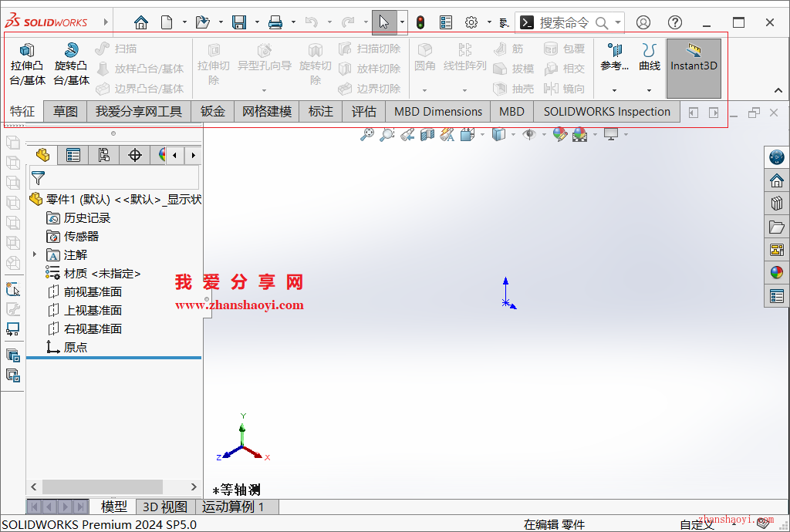The height and width of the screenshot is (532, 790).
Task: Open the View Orientation cube icon
Action: point(467,134)
